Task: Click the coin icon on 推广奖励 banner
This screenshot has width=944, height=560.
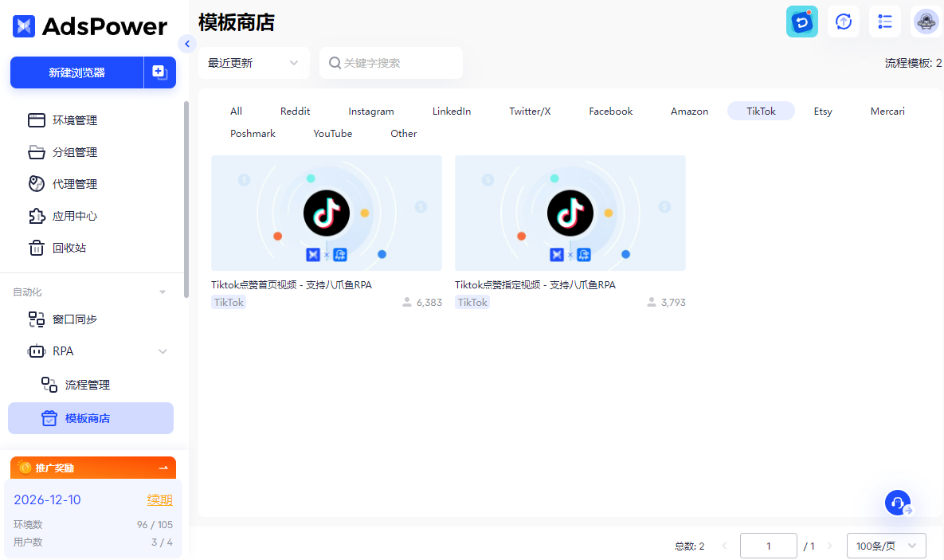Action: coord(25,468)
